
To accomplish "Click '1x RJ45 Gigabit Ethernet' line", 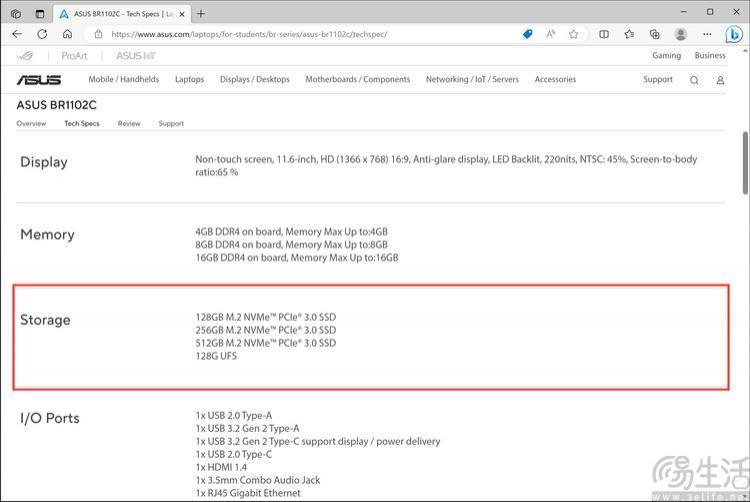I will point(248,493).
